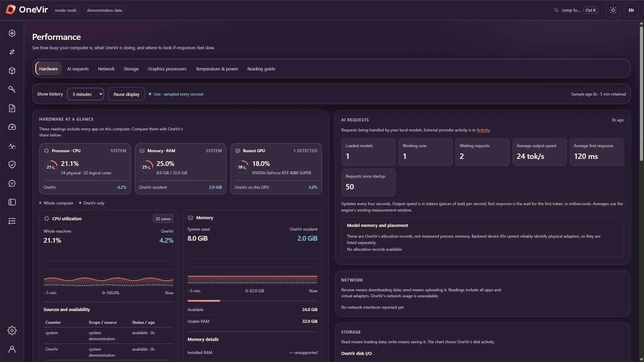Image resolution: width=644 pixels, height=362 pixels.
Task: Select the Memory · RAM card
Action: click(x=180, y=169)
